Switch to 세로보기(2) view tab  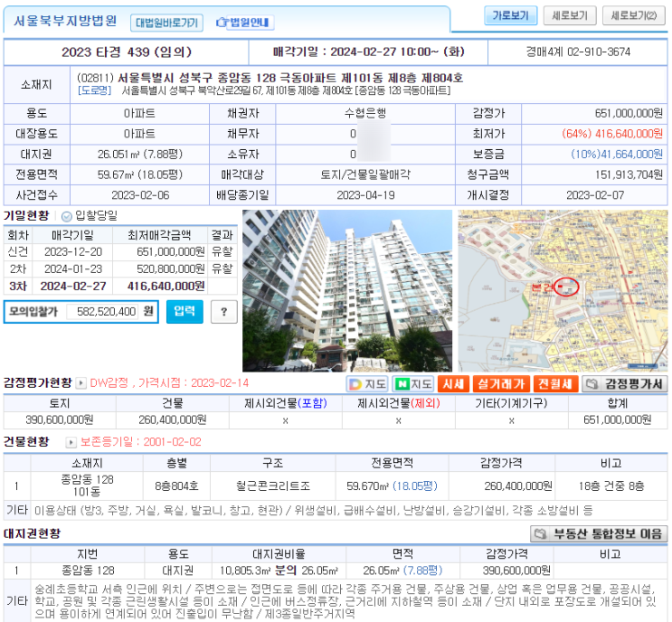point(634,16)
